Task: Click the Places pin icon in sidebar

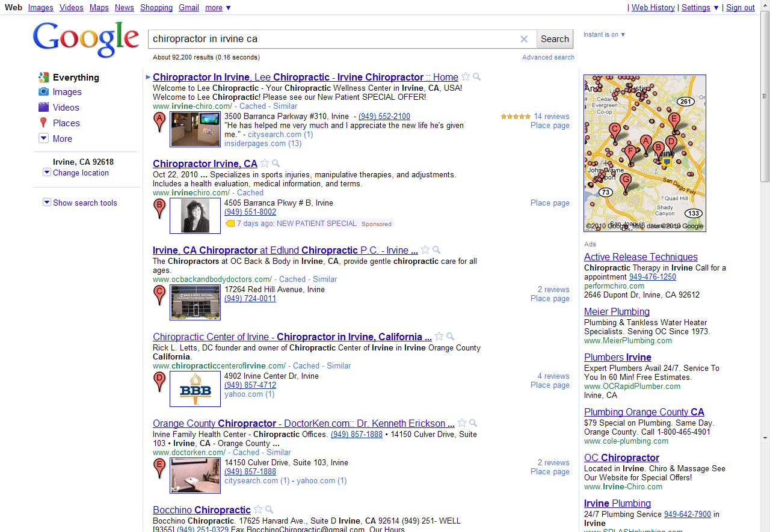Action: coord(43,123)
